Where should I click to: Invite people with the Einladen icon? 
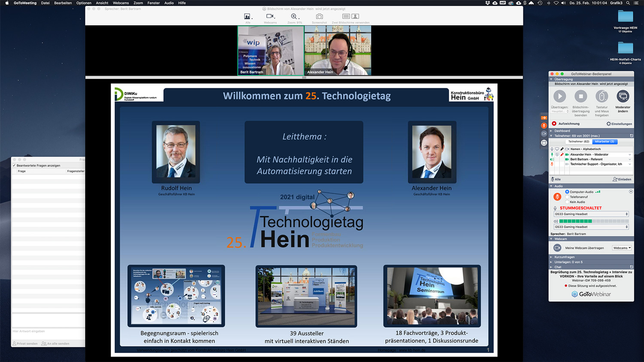tap(615, 179)
